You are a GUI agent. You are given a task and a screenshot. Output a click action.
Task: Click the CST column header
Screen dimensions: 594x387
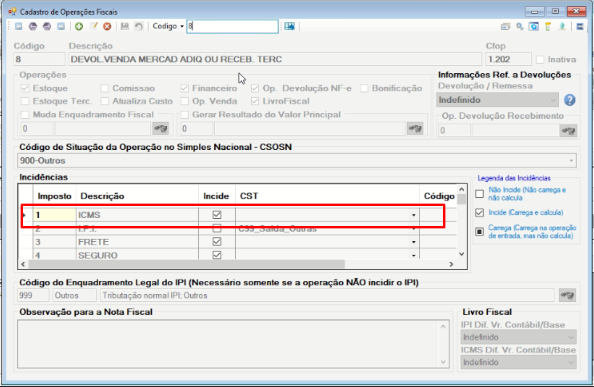coord(327,196)
